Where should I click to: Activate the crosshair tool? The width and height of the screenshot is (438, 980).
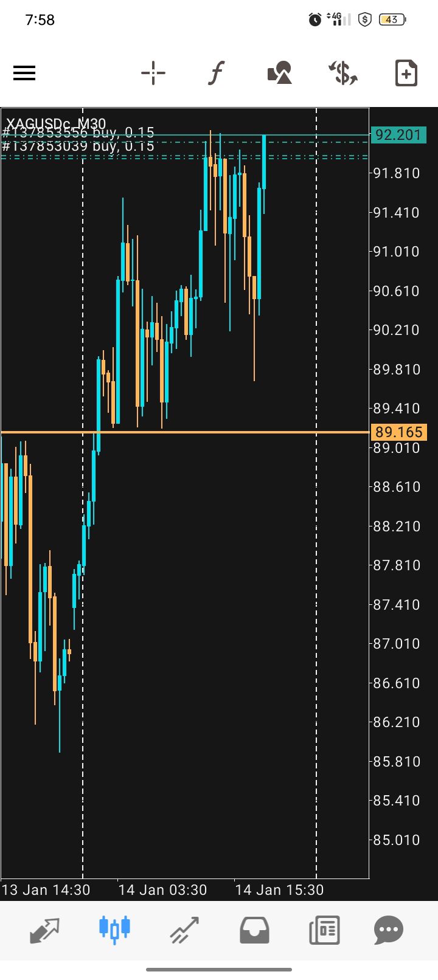(x=153, y=74)
